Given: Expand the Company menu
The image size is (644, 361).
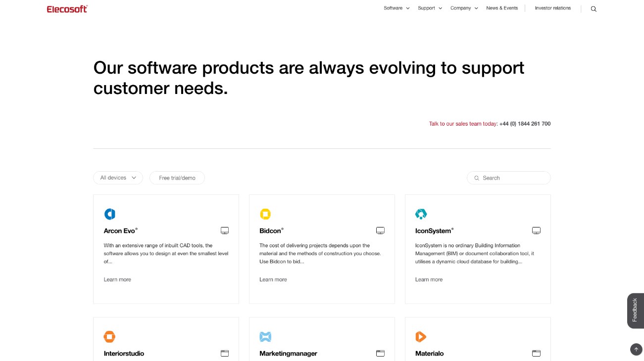Looking at the screenshot, I should (x=464, y=8).
